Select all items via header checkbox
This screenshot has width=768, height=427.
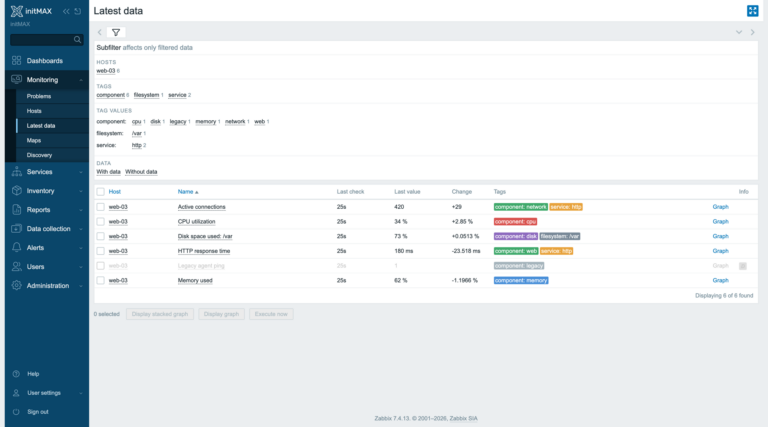pos(100,192)
